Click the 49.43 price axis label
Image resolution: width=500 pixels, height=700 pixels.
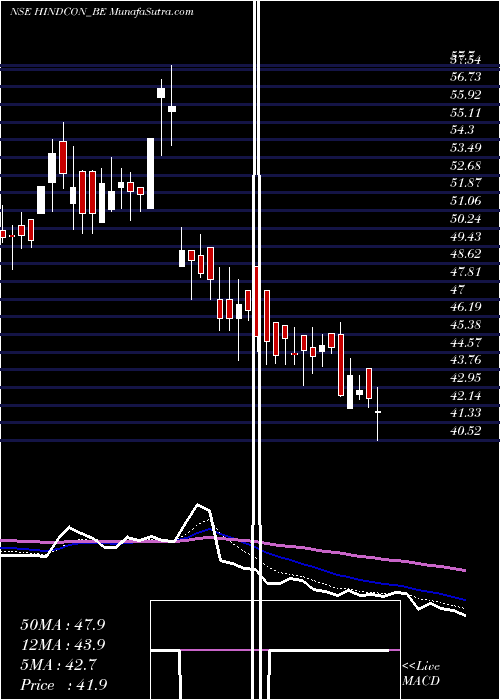[x=466, y=236]
